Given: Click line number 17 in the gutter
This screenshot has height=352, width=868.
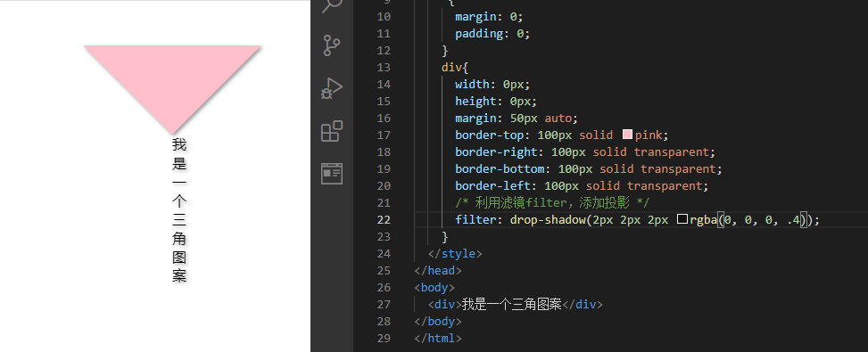Looking at the screenshot, I should click(384, 135).
